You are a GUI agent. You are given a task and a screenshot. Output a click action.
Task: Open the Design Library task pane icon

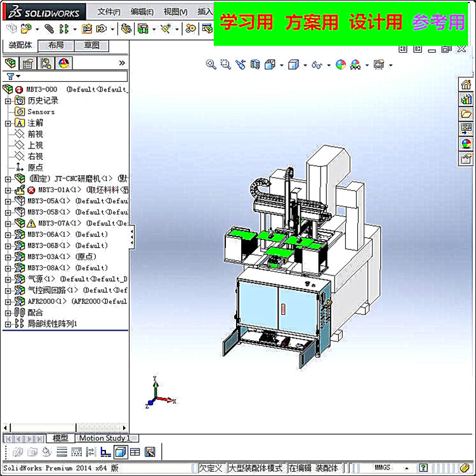pyautogui.click(x=466, y=99)
